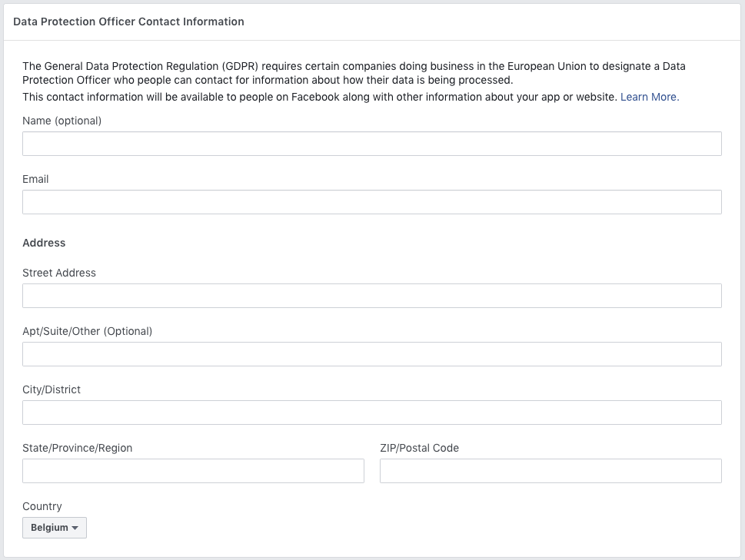Click the "Email" field label
745x560 pixels.
(x=35, y=179)
